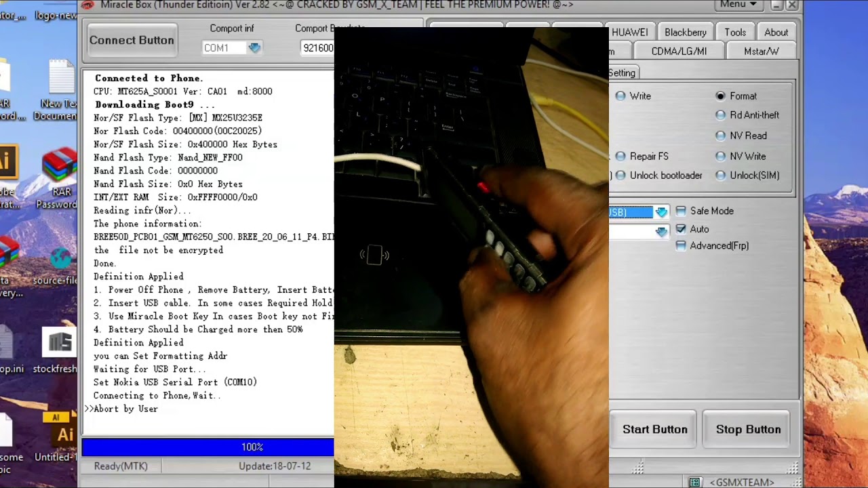Switch to the Blackberry tab

tap(686, 33)
